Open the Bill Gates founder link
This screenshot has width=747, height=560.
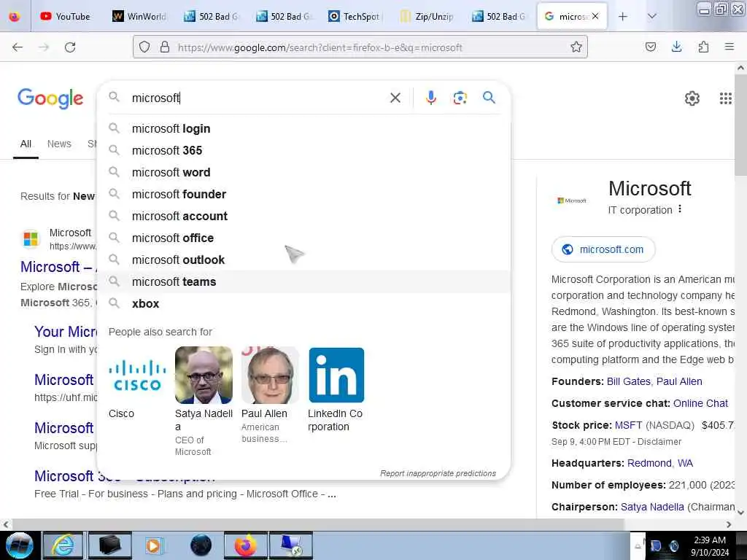point(628,381)
